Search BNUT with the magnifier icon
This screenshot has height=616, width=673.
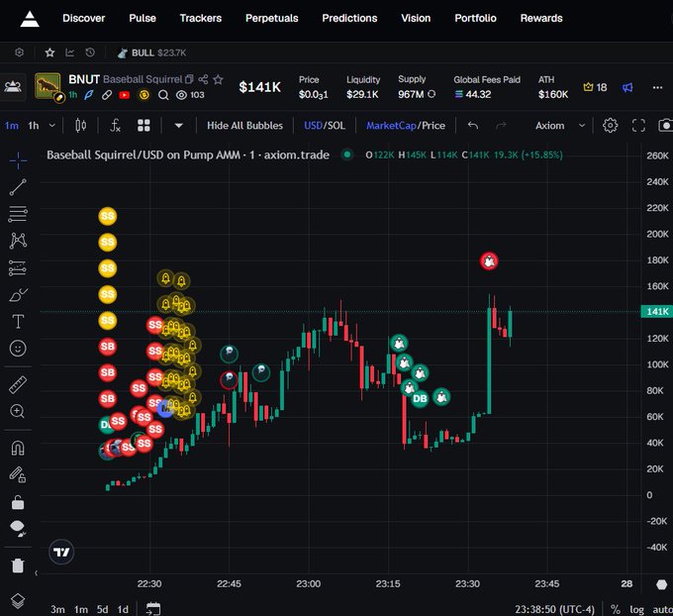tap(163, 95)
